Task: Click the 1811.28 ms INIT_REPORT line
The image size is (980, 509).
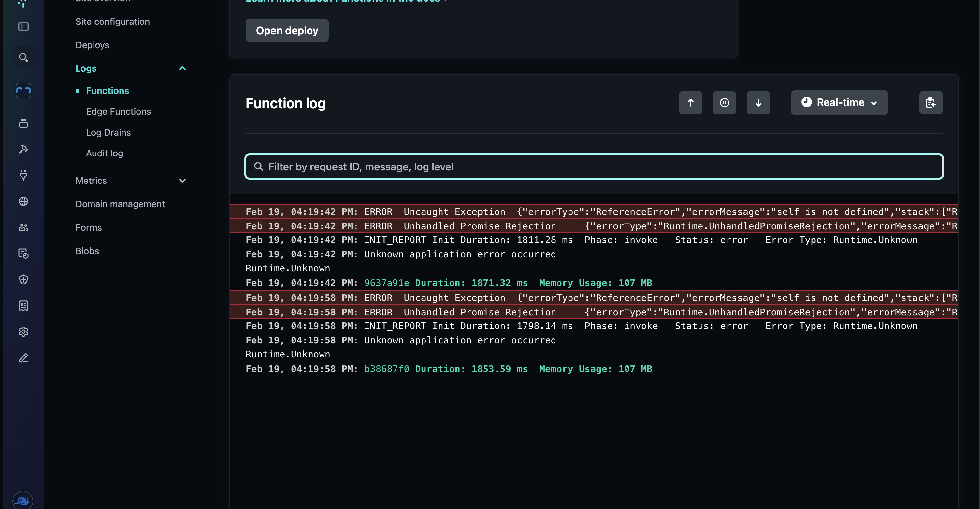Action: pos(581,240)
